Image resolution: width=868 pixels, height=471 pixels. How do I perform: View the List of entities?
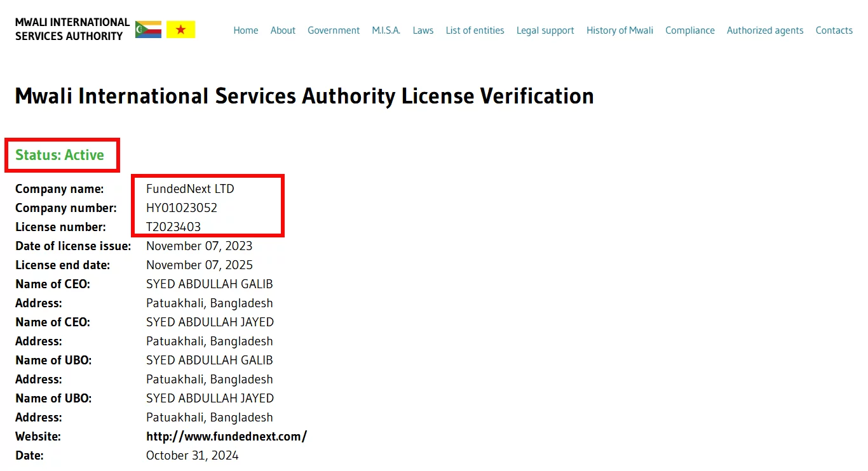point(475,30)
